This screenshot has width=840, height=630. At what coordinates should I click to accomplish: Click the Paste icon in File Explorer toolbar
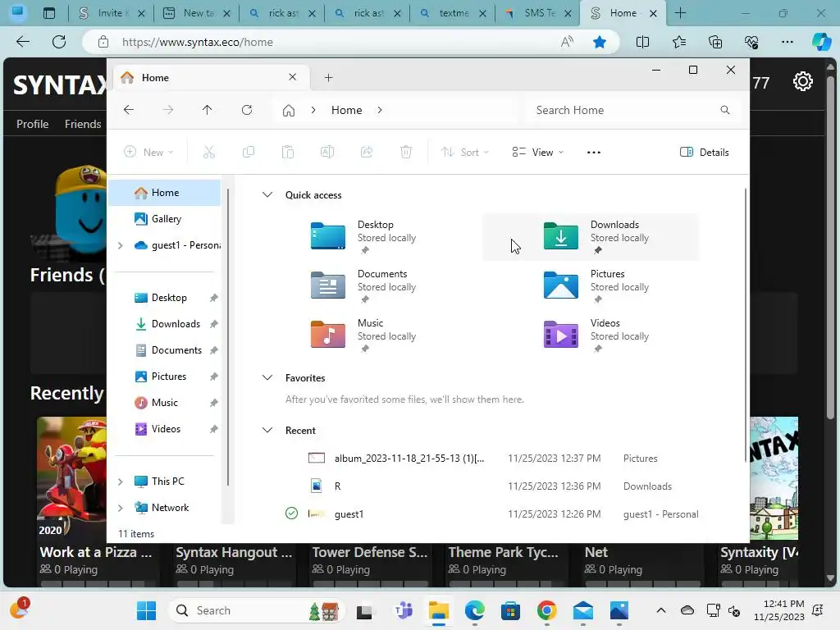288,152
